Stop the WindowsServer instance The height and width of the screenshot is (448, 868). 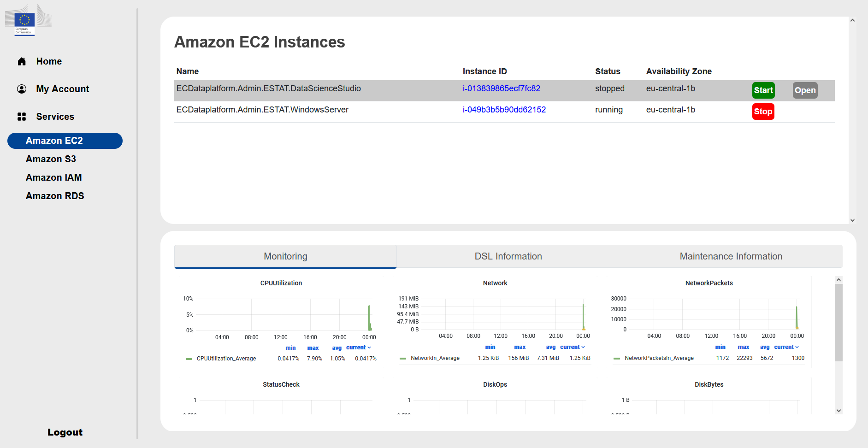point(763,112)
